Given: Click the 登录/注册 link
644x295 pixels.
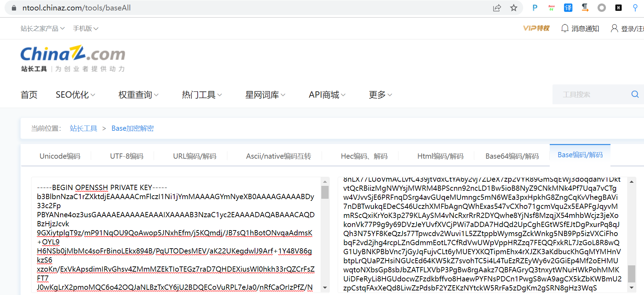Looking at the screenshot, I should click(632, 29).
